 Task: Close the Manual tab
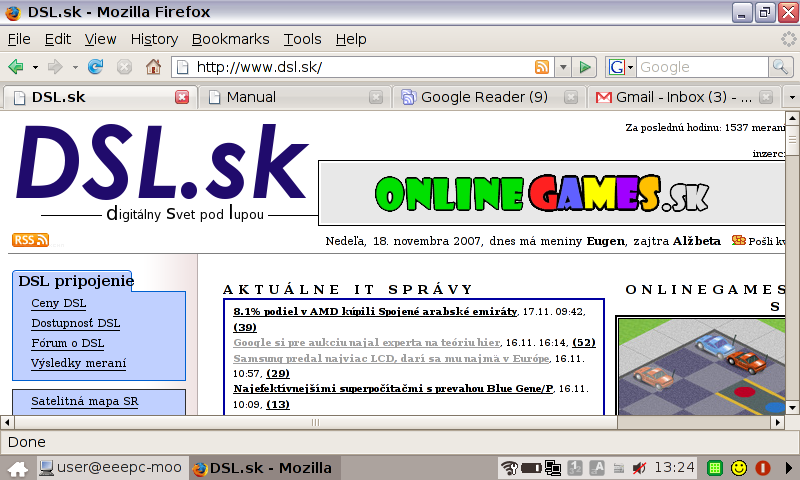376,97
